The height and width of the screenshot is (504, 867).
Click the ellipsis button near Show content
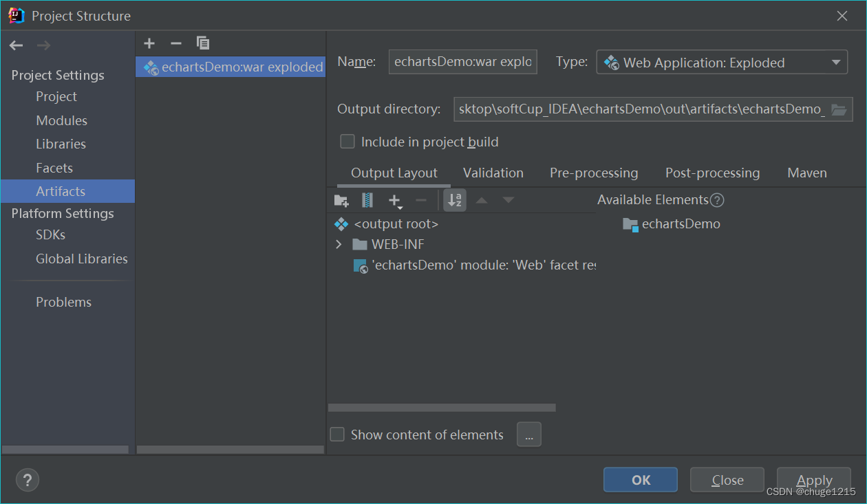[x=529, y=435]
